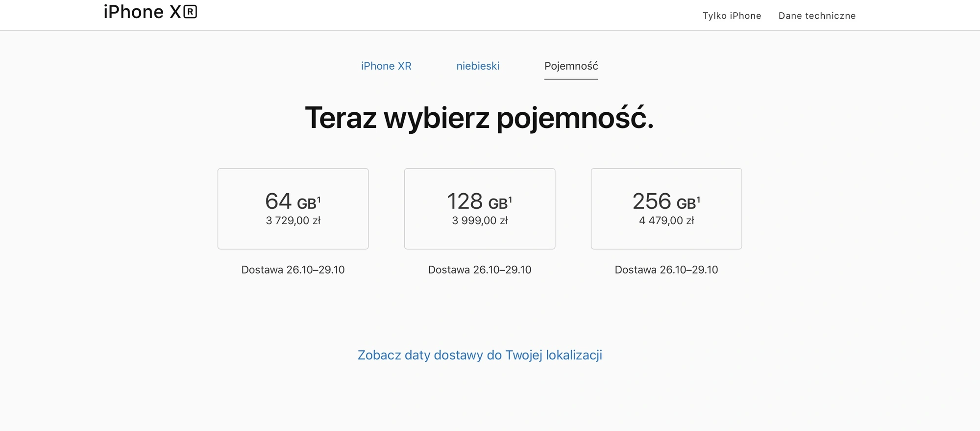Click the Dostawa date under 64 GB

[x=293, y=270]
